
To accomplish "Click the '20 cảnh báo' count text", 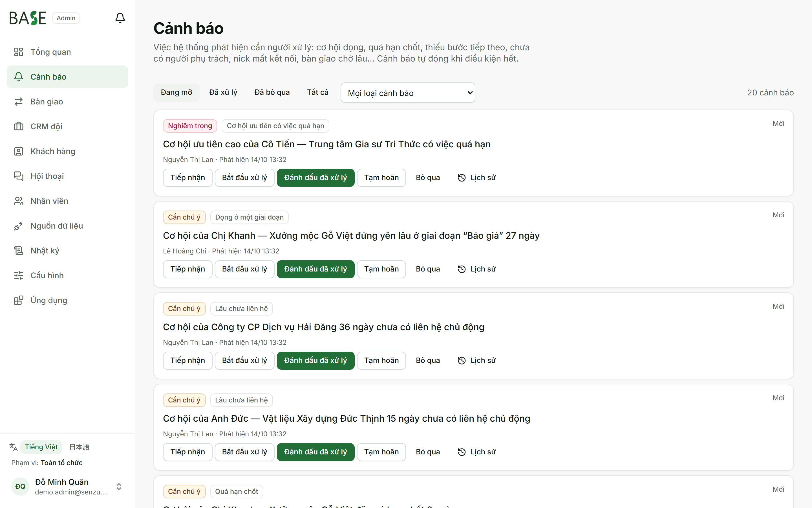I will tap(770, 93).
